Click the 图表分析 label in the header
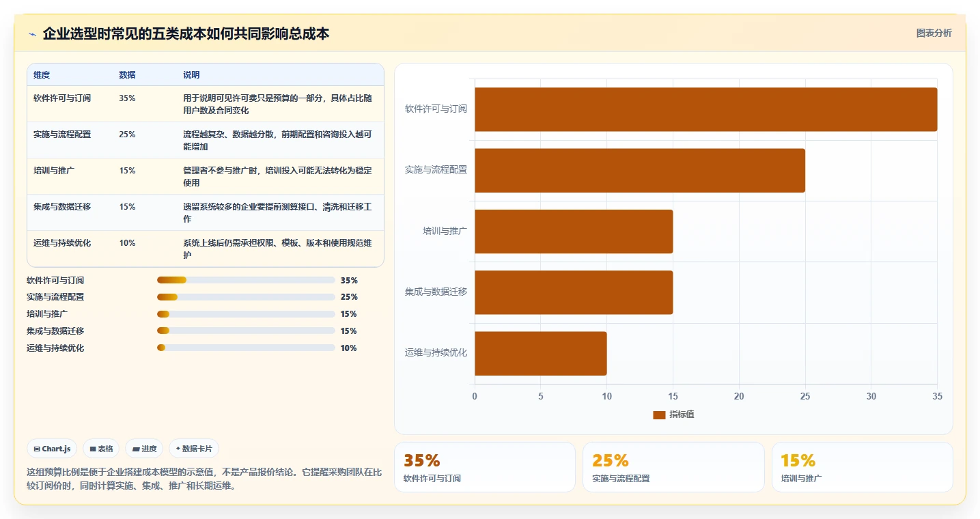Image resolution: width=980 pixels, height=519 pixels. 934,33
